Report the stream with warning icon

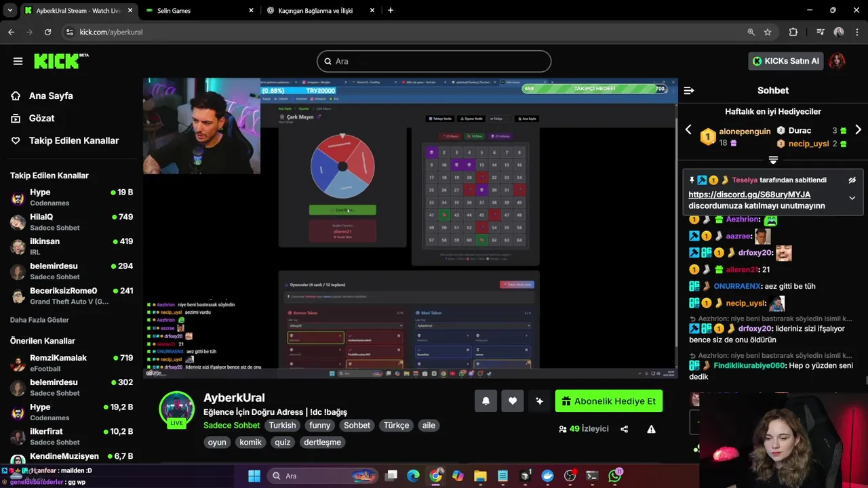click(651, 429)
